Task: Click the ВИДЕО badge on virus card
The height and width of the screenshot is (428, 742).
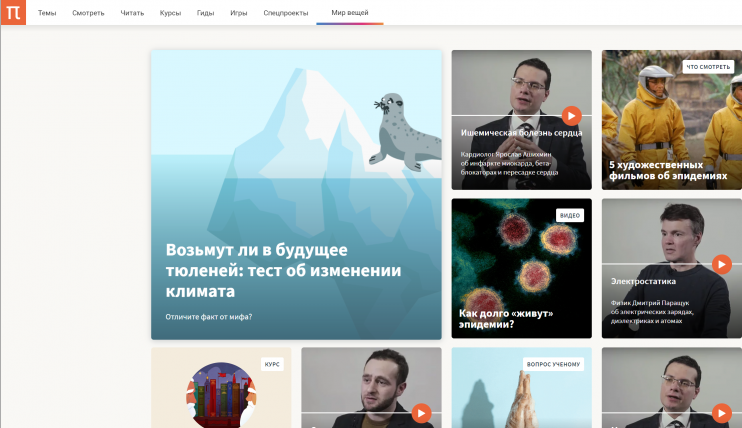Action: (x=570, y=215)
